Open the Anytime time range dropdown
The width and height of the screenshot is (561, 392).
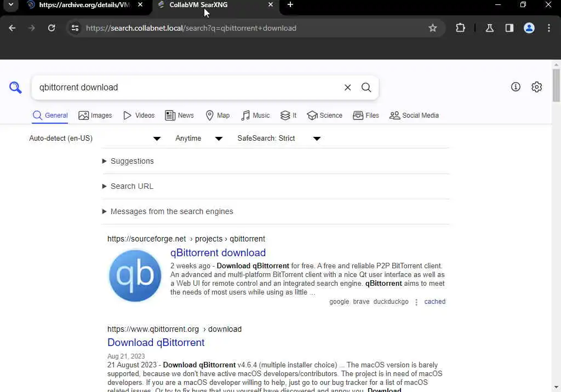(x=199, y=139)
